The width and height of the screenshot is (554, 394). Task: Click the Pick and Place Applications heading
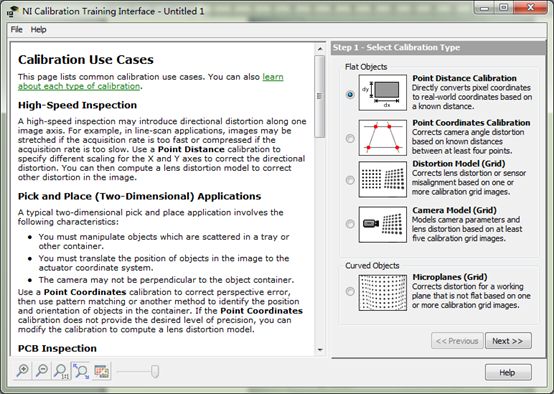[140, 196]
